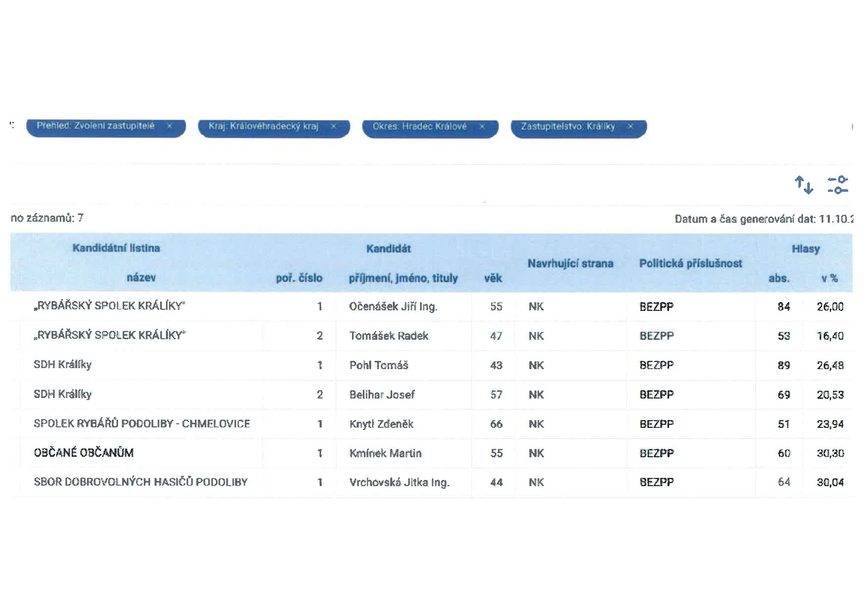
Task: Select candidate 'Pohl Tomáš'
Action: coord(379,365)
